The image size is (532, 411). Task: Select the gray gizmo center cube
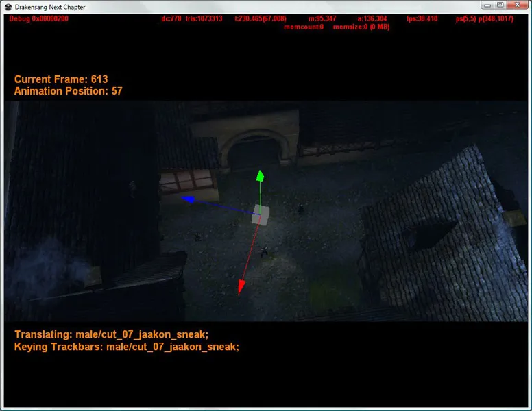click(261, 214)
